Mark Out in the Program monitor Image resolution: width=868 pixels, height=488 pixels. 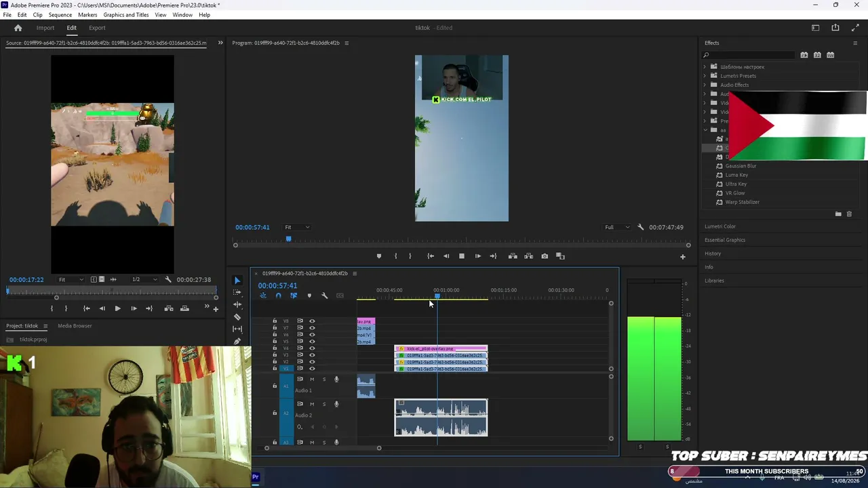(x=410, y=256)
